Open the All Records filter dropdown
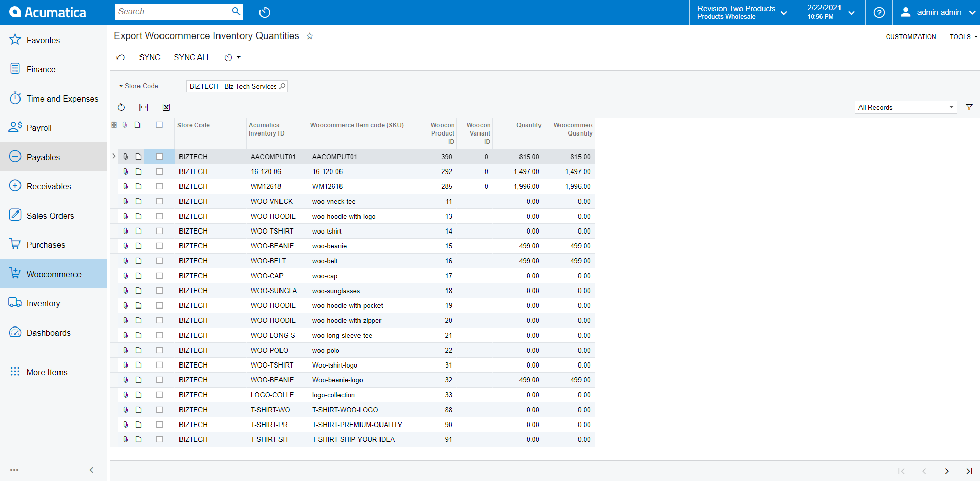Viewport: 980px width, 481px height. pos(905,107)
